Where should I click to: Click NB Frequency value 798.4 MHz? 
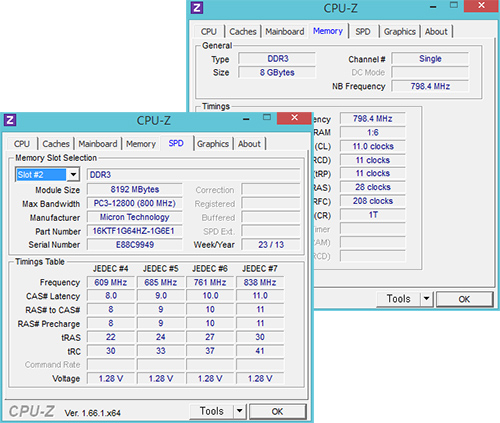(x=430, y=86)
